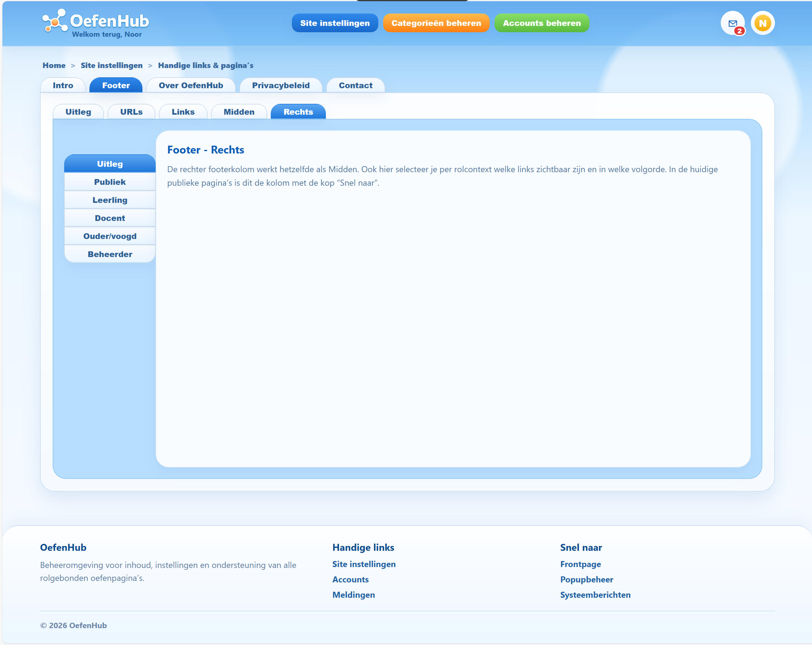Open Accounts beheren
Viewport: 812px width, 645px height.
(542, 23)
